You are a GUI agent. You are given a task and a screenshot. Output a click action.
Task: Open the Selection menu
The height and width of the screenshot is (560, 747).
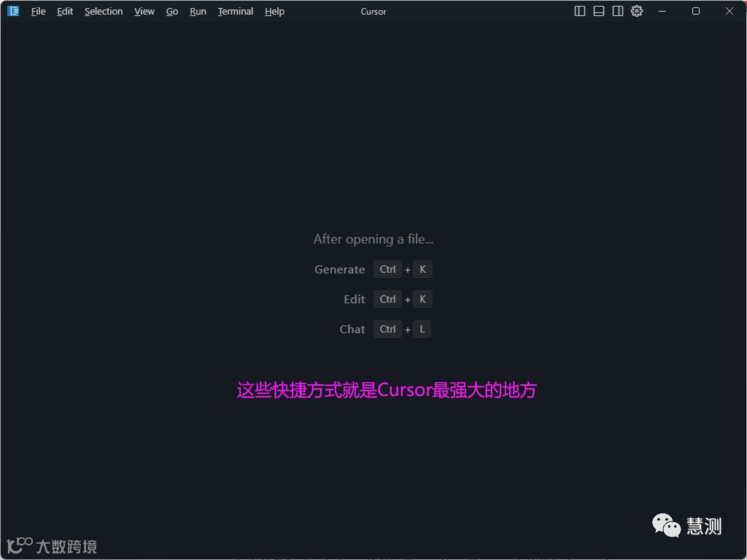tap(104, 12)
